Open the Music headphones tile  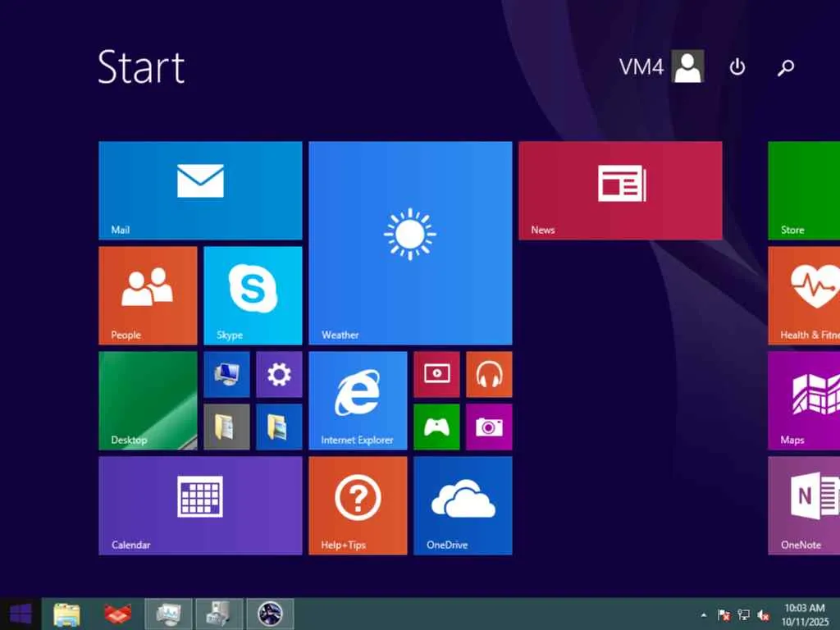(x=489, y=374)
